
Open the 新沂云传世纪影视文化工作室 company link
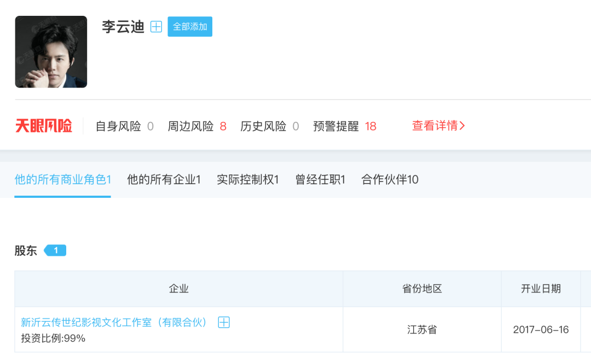114,322
